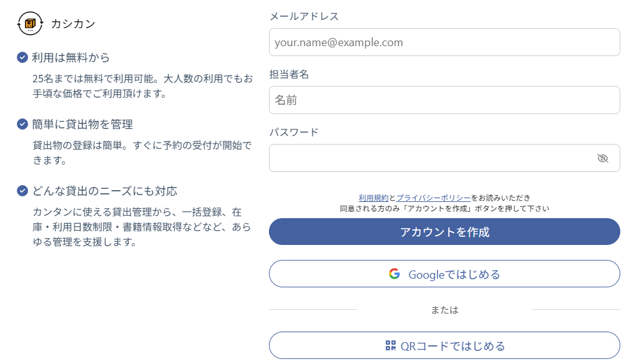Click the QR code icon
629x364 pixels.
[391, 345]
